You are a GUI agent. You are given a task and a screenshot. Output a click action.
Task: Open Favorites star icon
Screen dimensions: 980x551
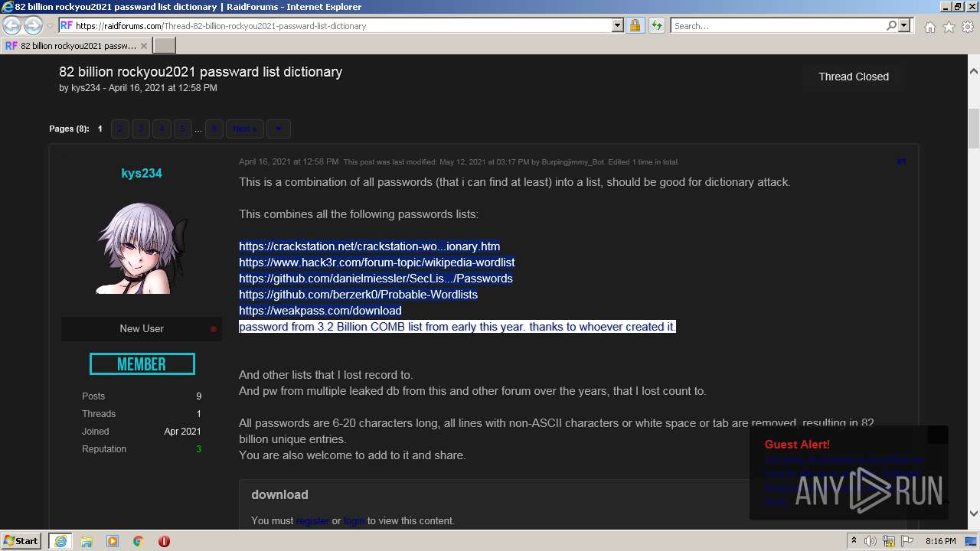(x=949, y=27)
